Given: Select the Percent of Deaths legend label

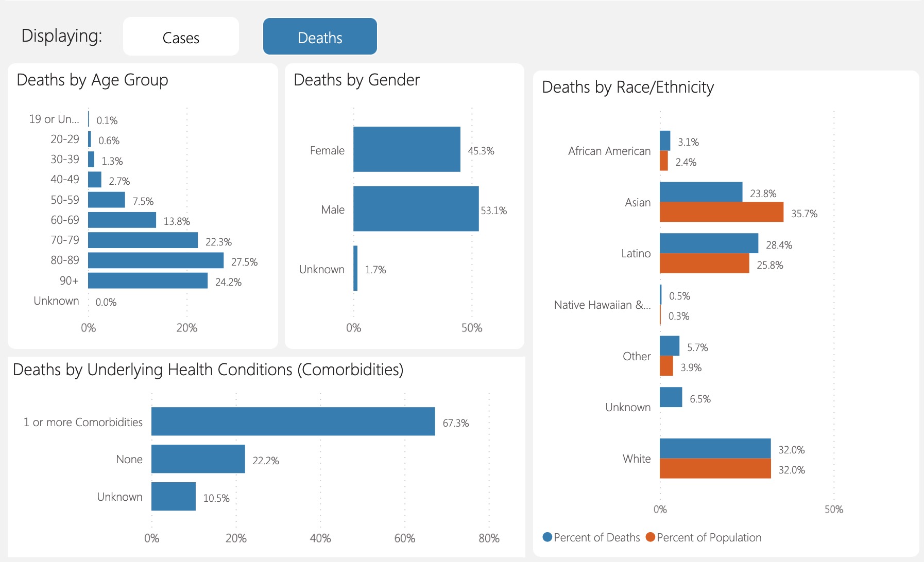Looking at the screenshot, I should tap(596, 537).
